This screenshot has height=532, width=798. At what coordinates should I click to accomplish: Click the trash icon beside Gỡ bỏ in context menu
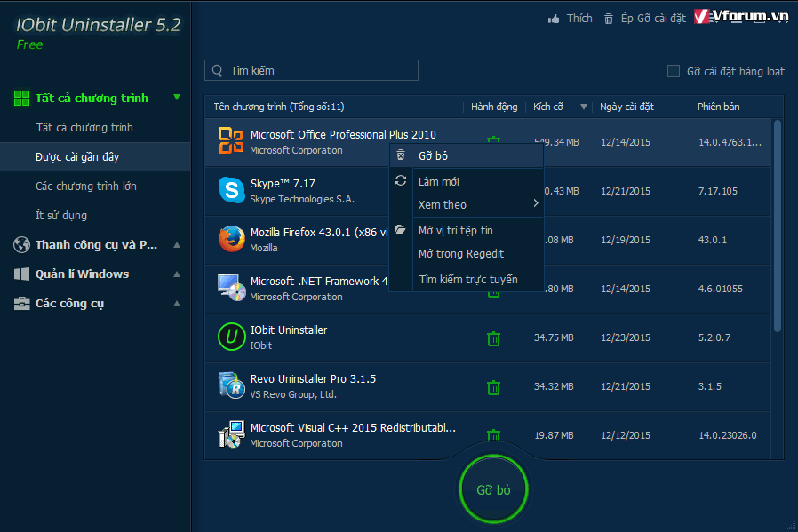click(x=401, y=155)
